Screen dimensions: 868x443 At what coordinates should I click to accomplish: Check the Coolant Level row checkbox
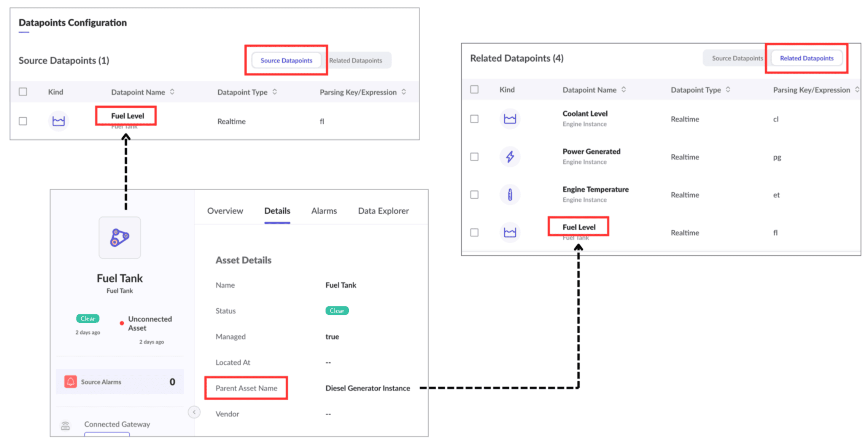(474, 119)
